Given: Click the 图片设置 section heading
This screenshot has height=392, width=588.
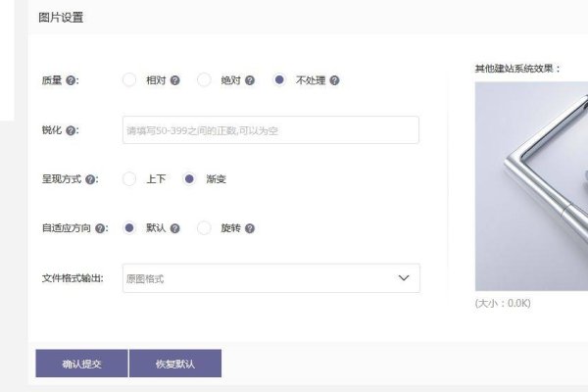Looking at the screenshot, I should click(x=61, y=18).
